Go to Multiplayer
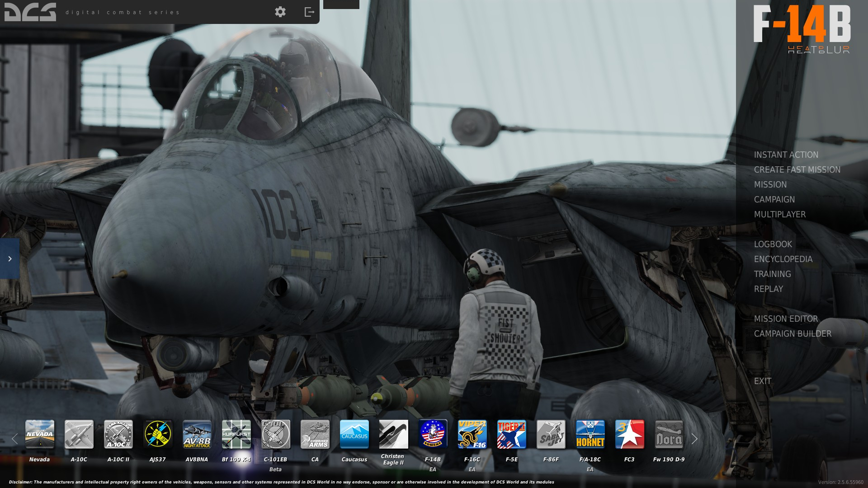Screen dimensions: 868x488 (780, 215)
